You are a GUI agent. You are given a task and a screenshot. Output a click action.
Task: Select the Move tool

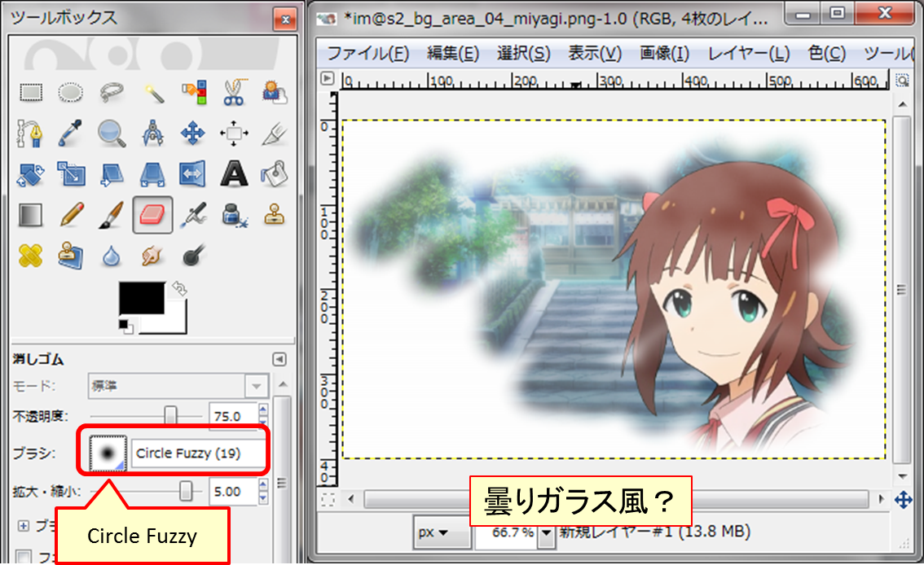(193, 134)
